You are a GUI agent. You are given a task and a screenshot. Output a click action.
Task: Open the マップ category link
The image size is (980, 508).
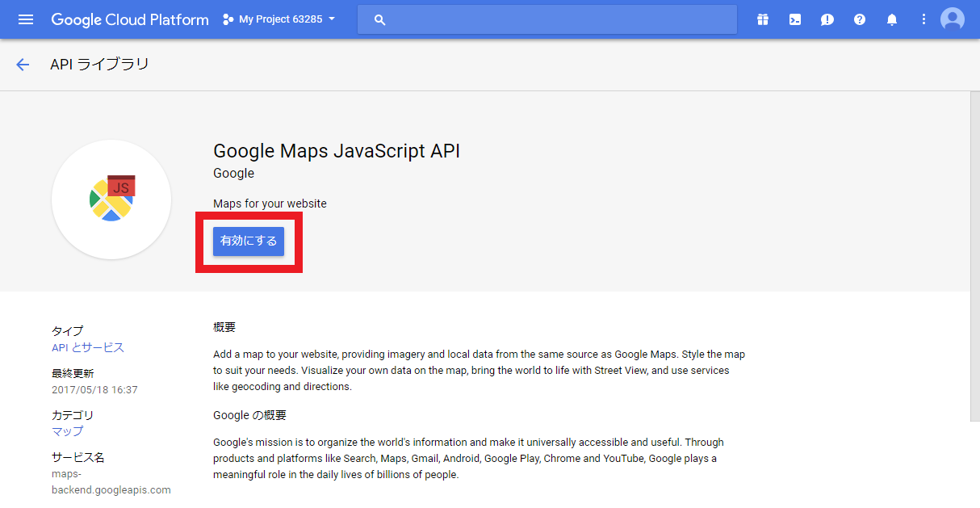67,431
